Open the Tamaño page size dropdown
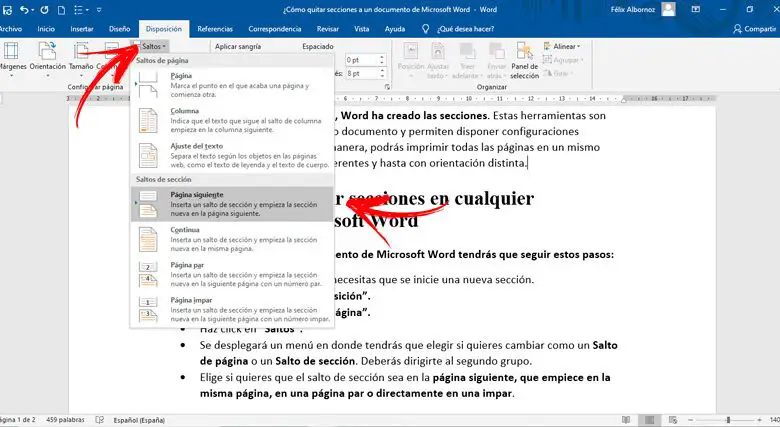This screenshot has width=780, height=427. 81,60
